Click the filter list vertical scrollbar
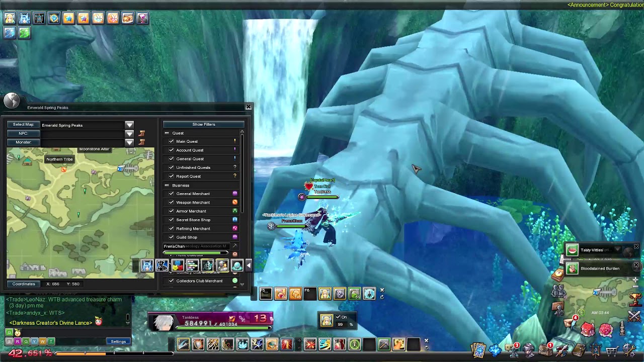This screenshot has height=362, width=644. [x=242, y=173]
